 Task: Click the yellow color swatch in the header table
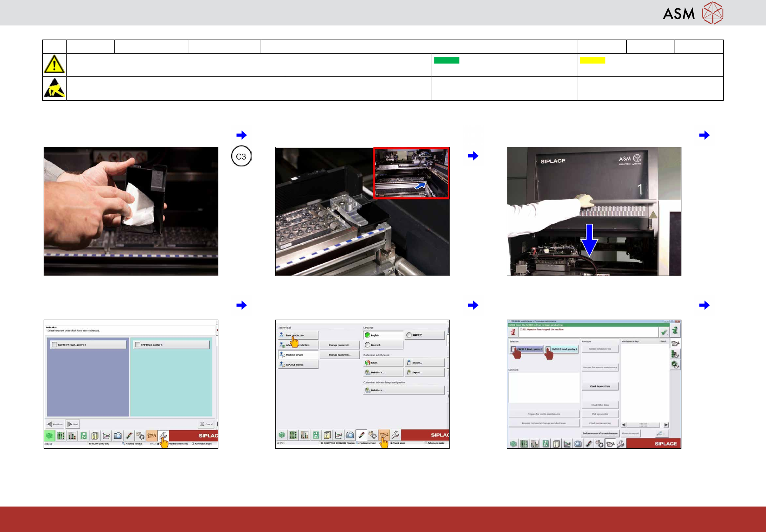point(592,60)
